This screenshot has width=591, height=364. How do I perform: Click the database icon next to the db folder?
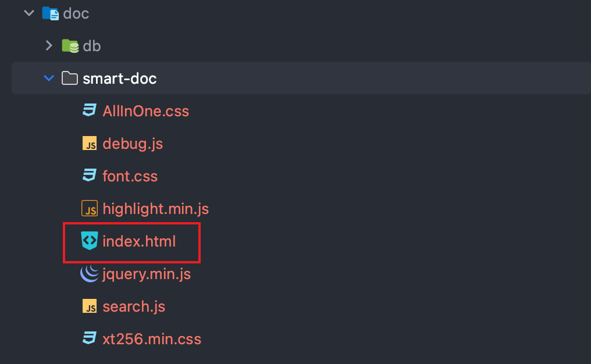point(69,45)
